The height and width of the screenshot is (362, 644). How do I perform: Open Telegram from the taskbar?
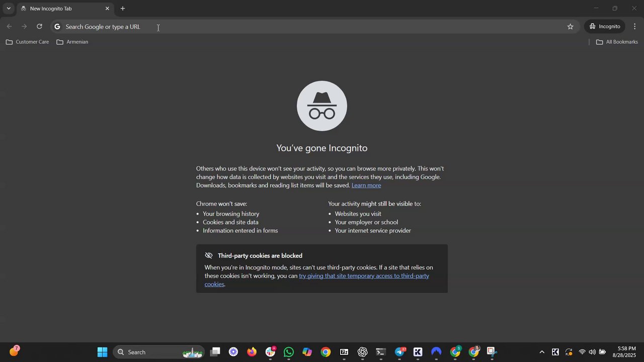(x=400, y=352)
